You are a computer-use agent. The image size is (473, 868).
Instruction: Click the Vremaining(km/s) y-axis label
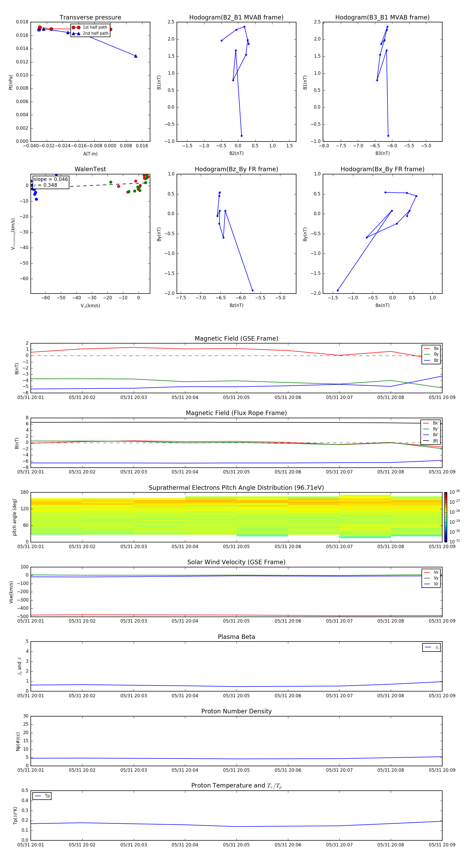pos(13,234)
